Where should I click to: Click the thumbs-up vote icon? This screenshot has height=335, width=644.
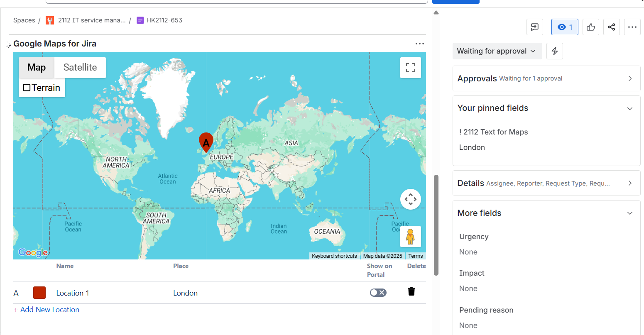(590, 27)
